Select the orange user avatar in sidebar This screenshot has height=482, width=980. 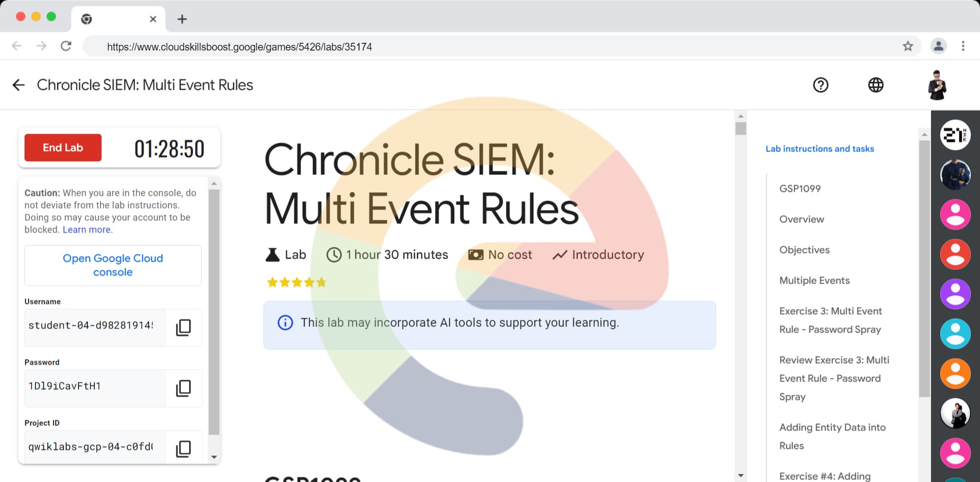(x=955, y=374)
